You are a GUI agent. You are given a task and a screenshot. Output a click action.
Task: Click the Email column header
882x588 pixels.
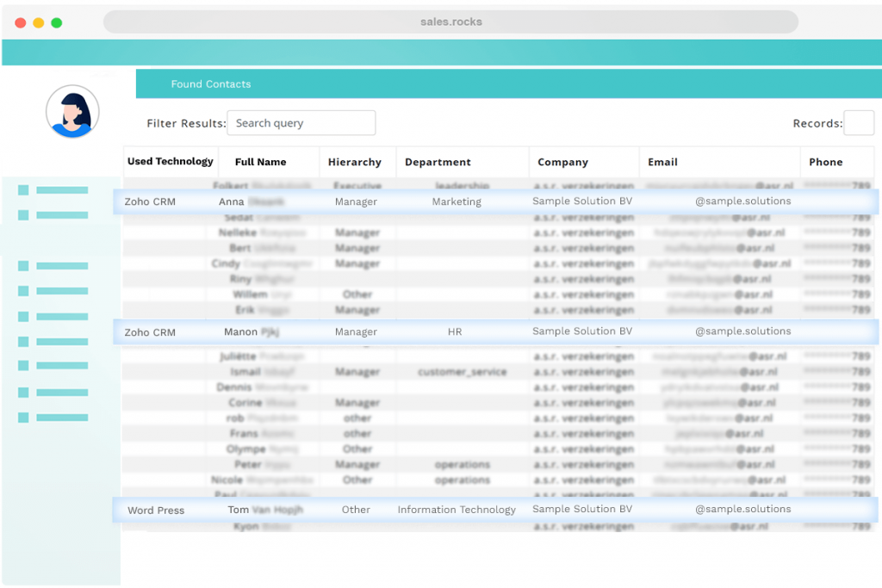coord(662,162)
